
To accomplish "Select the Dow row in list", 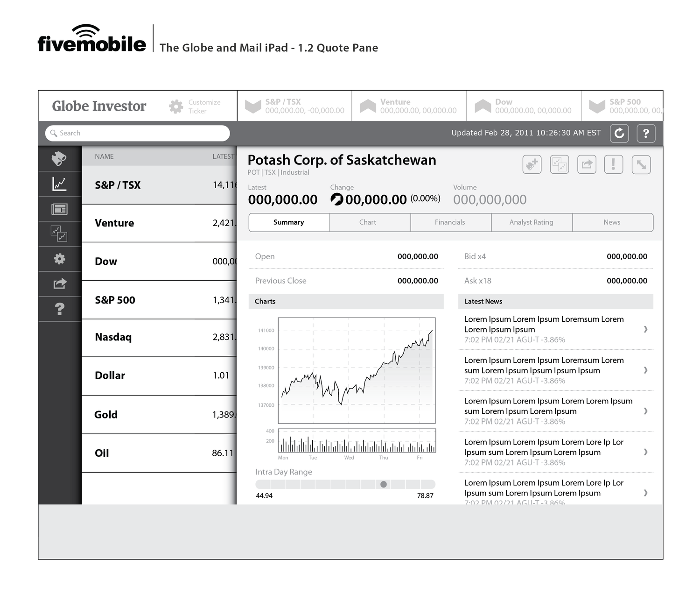I will click(x=159, y=262).
